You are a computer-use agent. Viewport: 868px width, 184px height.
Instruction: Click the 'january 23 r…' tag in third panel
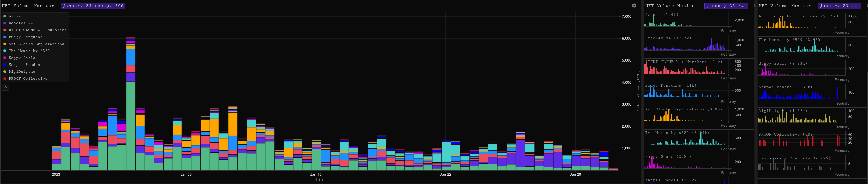(x=839, y=6)
